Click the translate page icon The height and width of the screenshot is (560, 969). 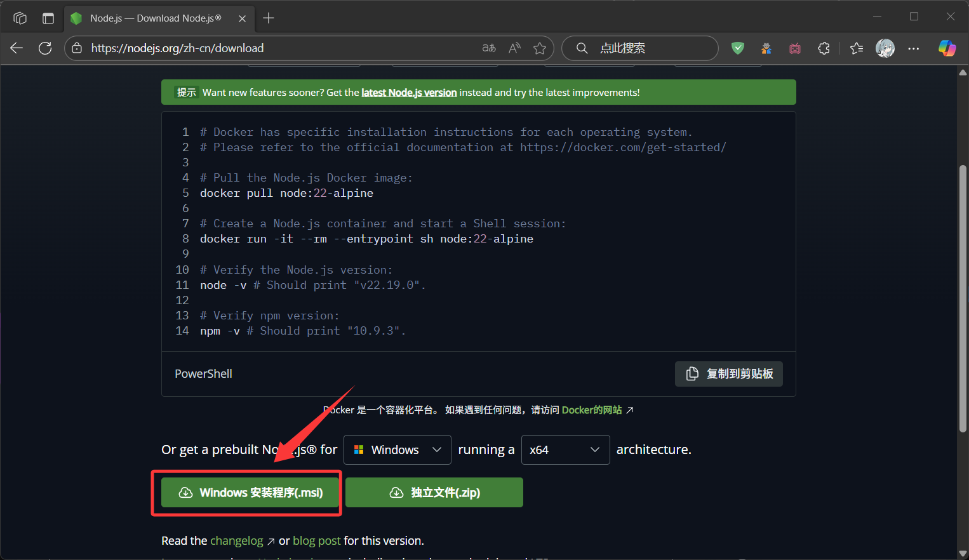[x=489, y=48]
